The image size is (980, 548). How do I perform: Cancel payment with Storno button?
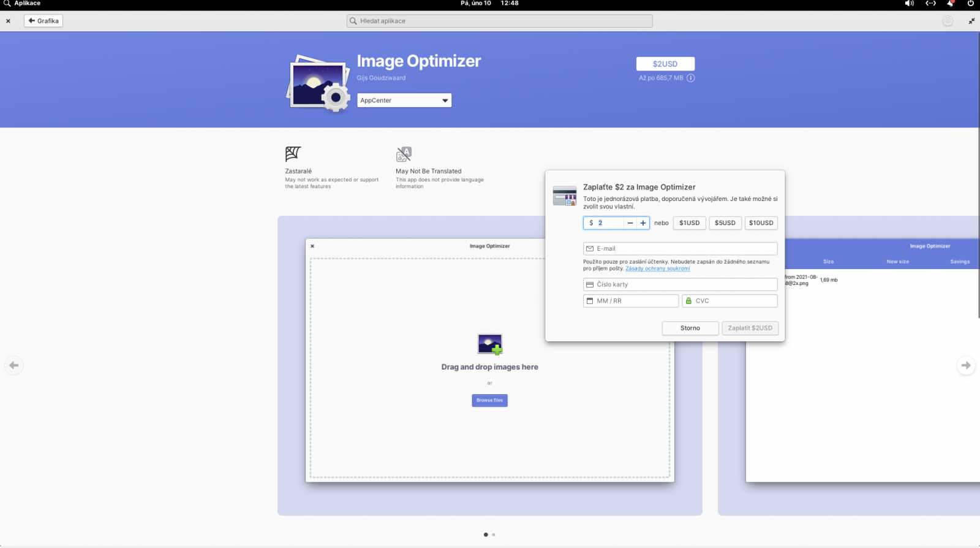690,329
